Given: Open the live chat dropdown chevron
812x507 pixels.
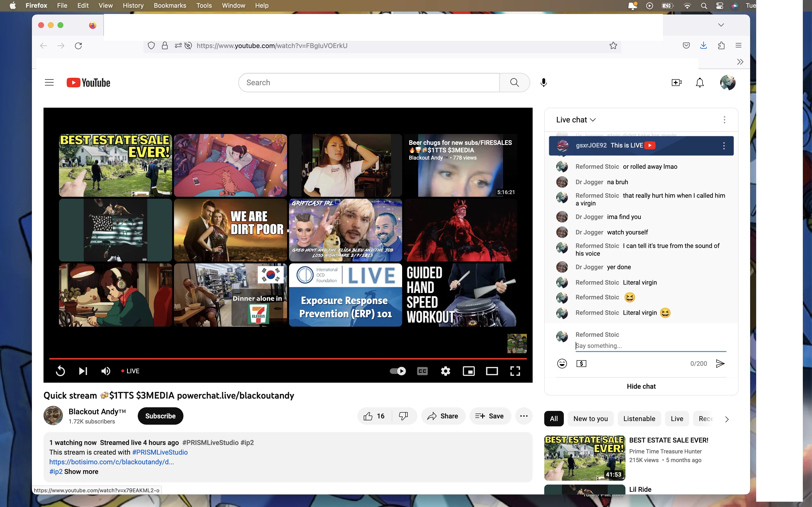Looking at the screenshot, I should (x=593, y=120).
